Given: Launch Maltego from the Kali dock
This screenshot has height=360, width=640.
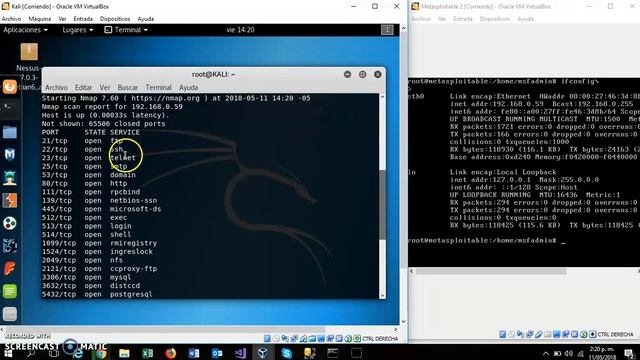Looking at the screenshot, I should tap(10, 223).
